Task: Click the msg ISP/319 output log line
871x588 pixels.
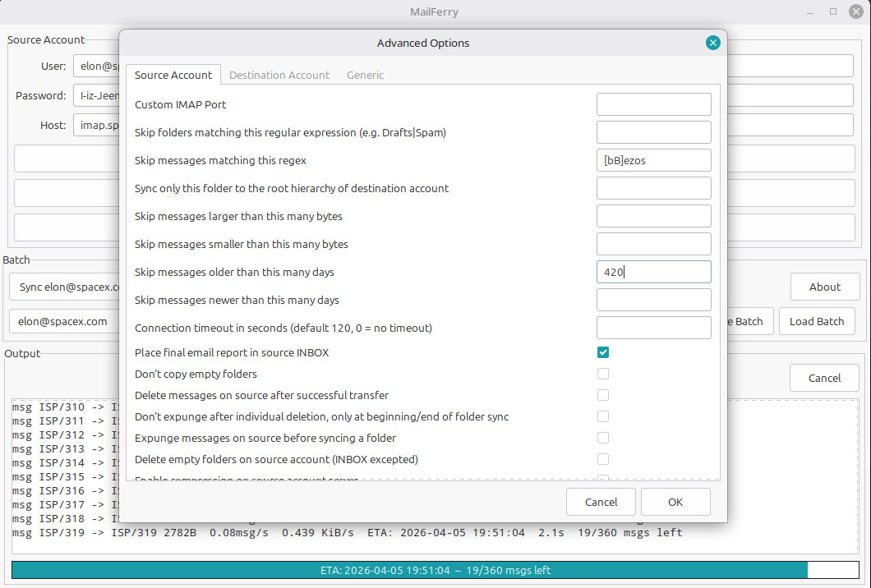Action: (347, 532)
